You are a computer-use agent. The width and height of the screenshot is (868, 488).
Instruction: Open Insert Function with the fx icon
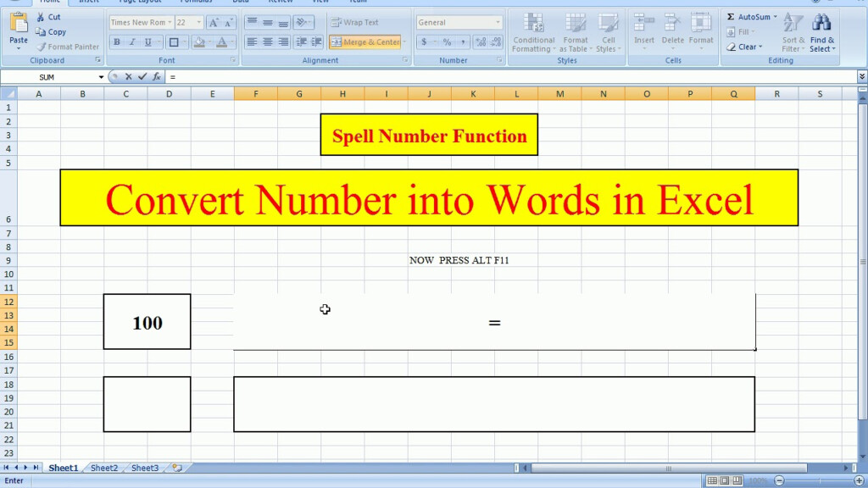[x=157, y=77]
